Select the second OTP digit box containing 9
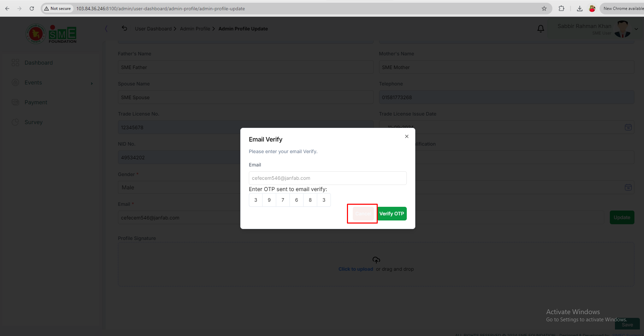 (269, 200)
